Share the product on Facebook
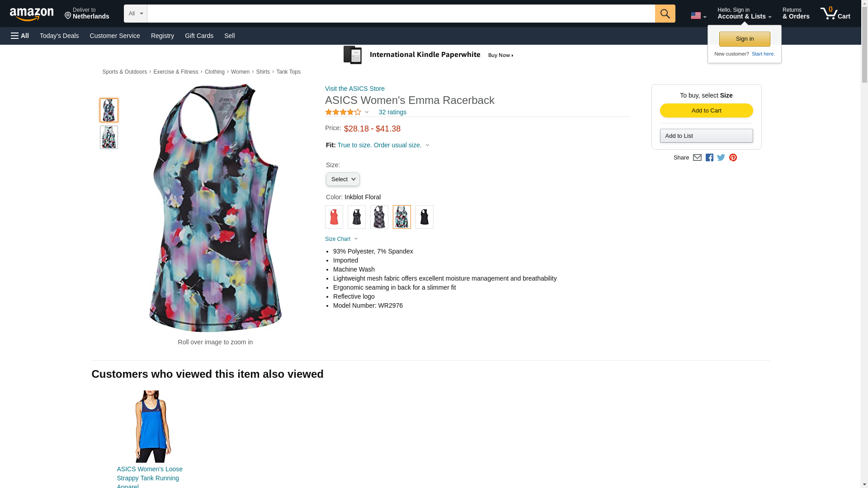868x488 pixels. pos(709,158)
